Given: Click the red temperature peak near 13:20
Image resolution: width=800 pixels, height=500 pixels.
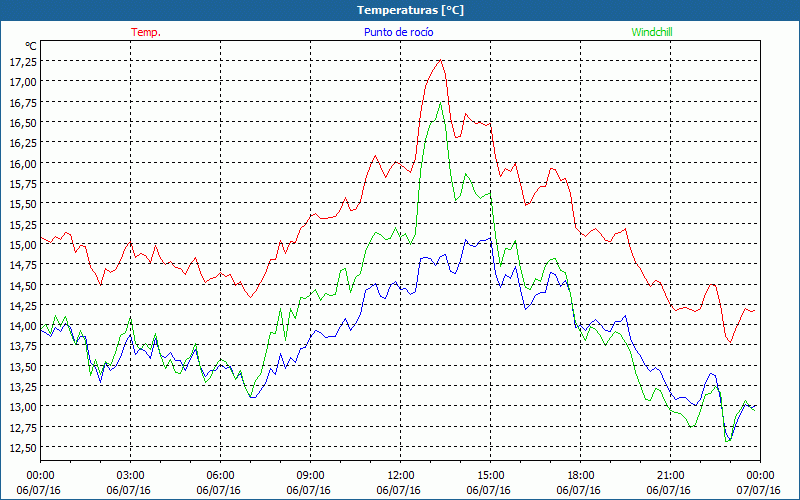Looking at the screenshot, I should (x=440, y=60).
